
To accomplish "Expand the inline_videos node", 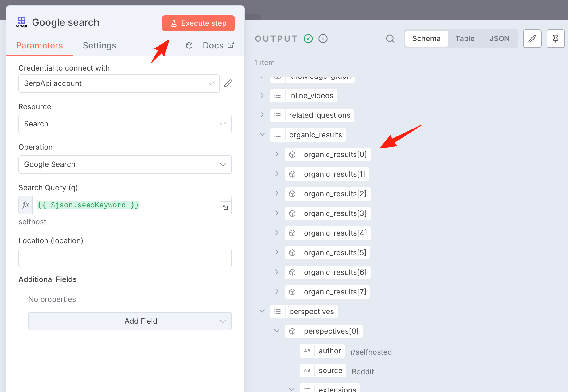I will click(x=262, y=95).
